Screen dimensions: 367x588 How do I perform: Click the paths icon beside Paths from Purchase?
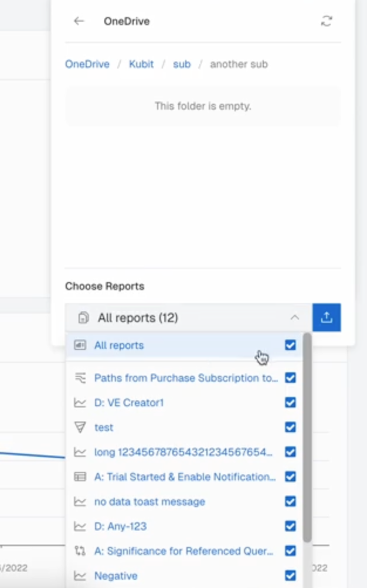point(80,378)
